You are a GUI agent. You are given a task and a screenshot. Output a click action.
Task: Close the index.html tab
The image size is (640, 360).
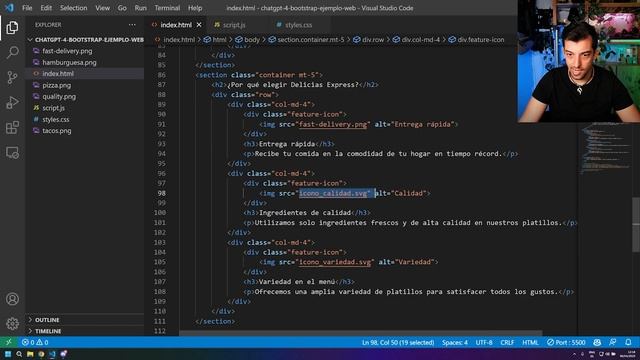click(x=199, y=25)
